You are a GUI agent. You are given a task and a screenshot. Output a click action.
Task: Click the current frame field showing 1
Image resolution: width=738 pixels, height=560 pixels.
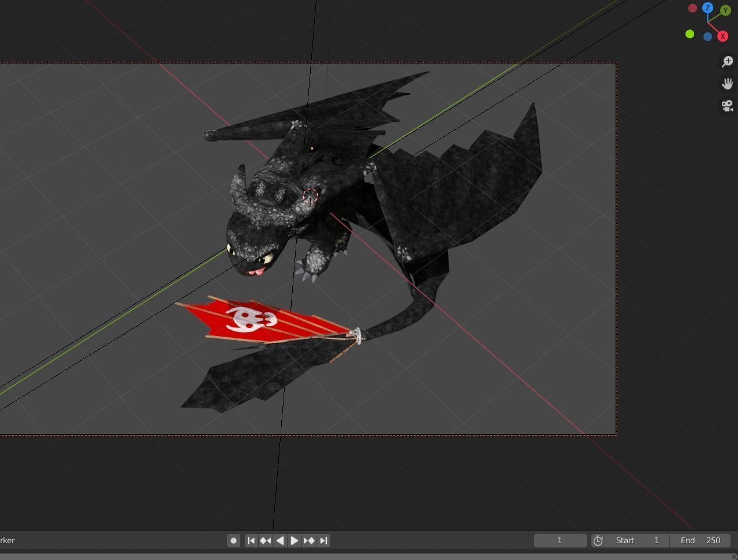(x=560, y=540)
